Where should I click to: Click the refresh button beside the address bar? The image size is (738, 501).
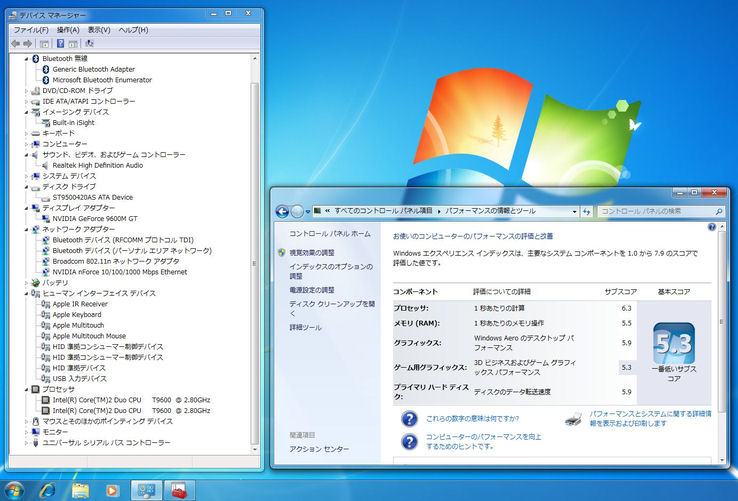click(586, 211)
